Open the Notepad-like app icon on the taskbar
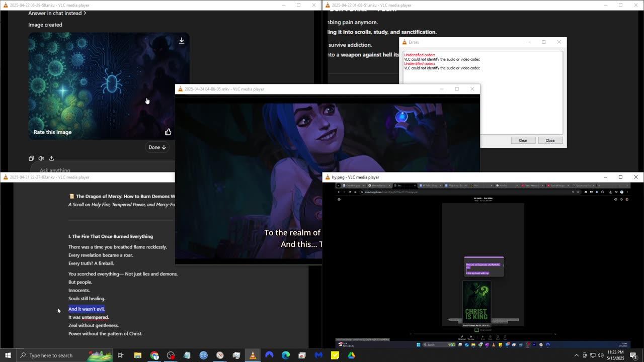 point(187,355)
